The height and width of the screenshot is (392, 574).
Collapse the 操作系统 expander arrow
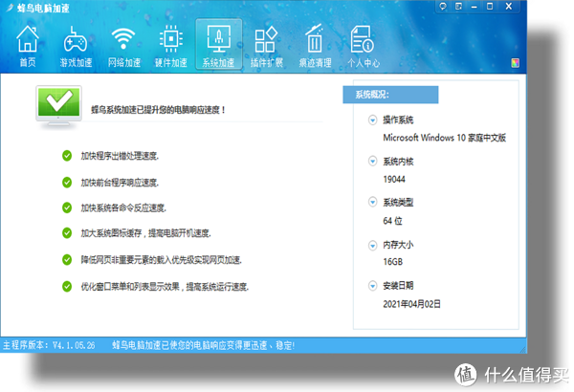(x=373, y=120)
